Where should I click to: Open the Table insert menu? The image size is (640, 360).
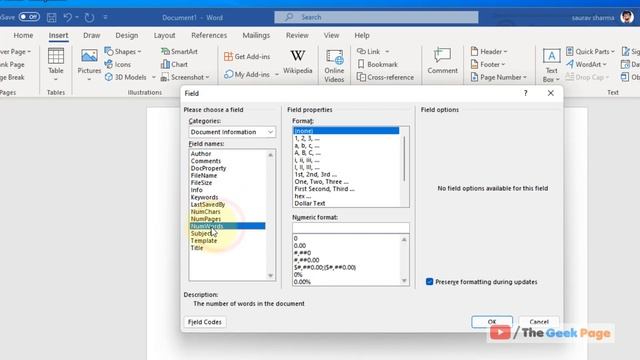56,64
